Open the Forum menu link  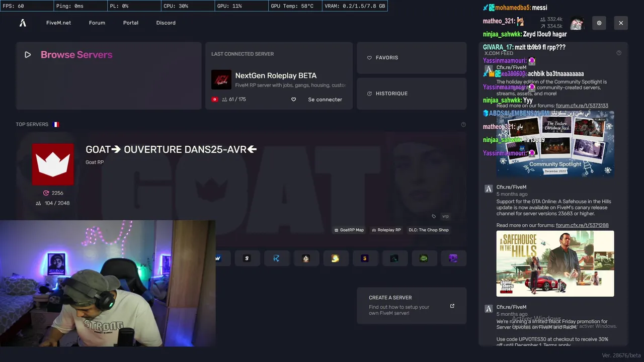click(x=97, y=23)
